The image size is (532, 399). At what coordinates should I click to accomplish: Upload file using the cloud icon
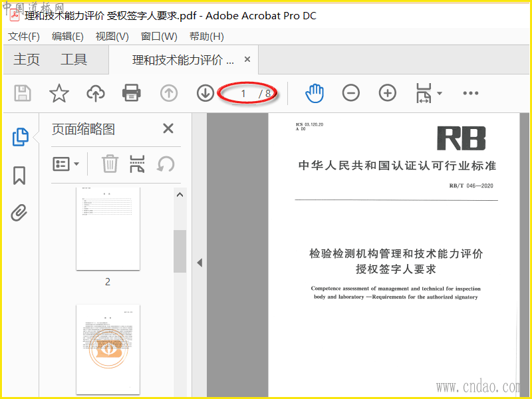[96, 93]
